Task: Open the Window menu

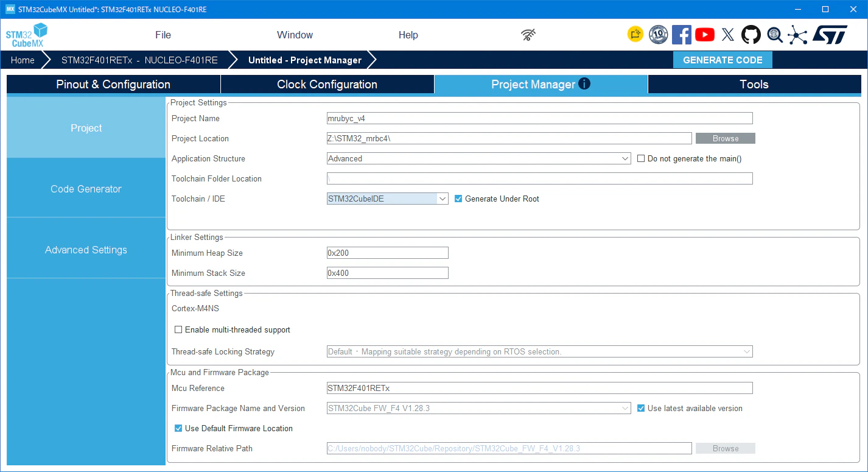Action: (x=295, y=35)
